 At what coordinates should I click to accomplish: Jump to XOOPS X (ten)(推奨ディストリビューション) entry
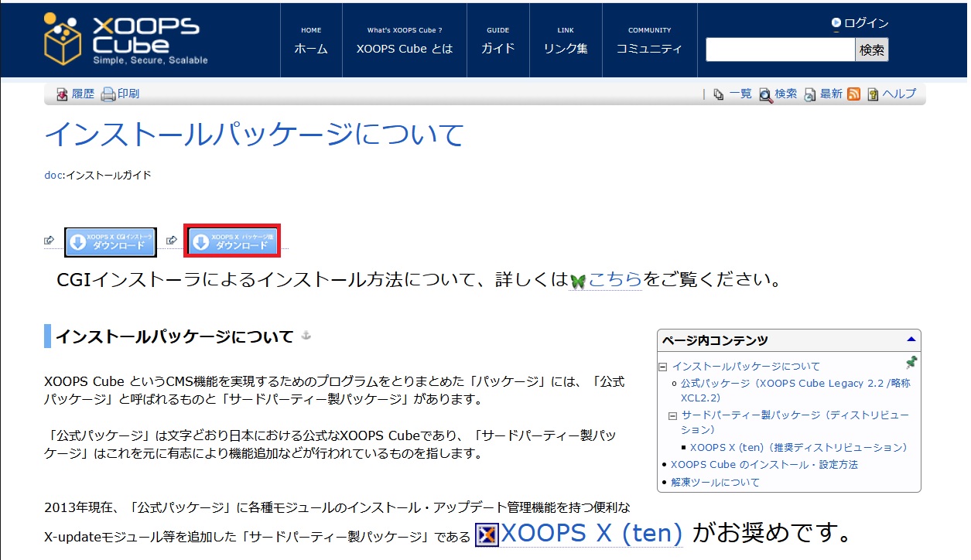798,447
